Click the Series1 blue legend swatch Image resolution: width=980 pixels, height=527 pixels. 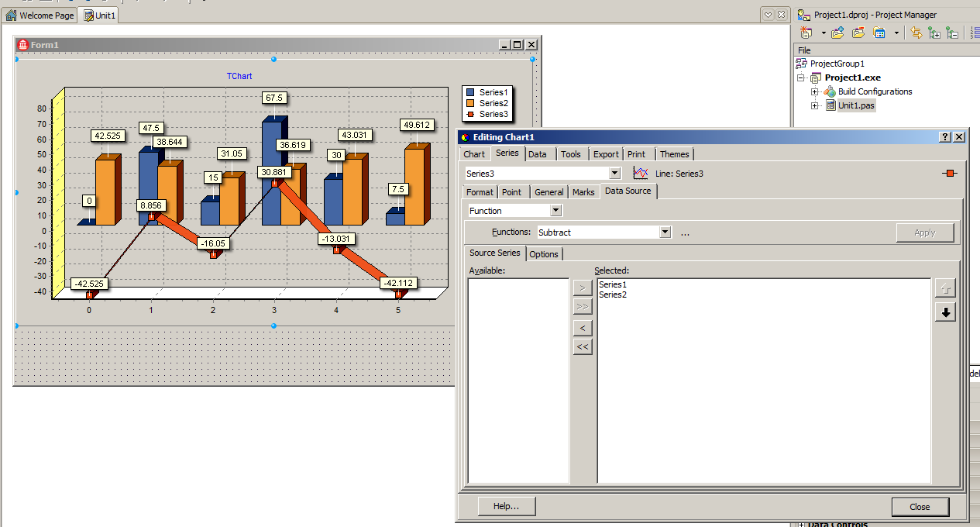point(470,92)
